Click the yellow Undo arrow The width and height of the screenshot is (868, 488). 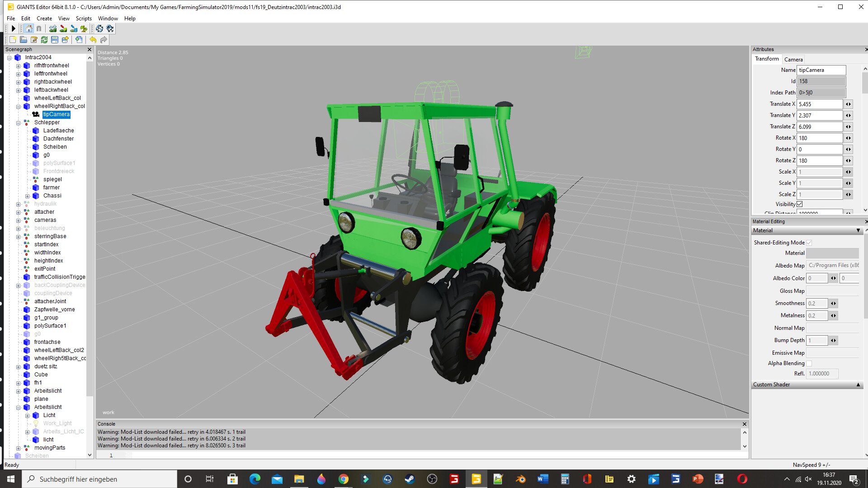pos(93,40)
